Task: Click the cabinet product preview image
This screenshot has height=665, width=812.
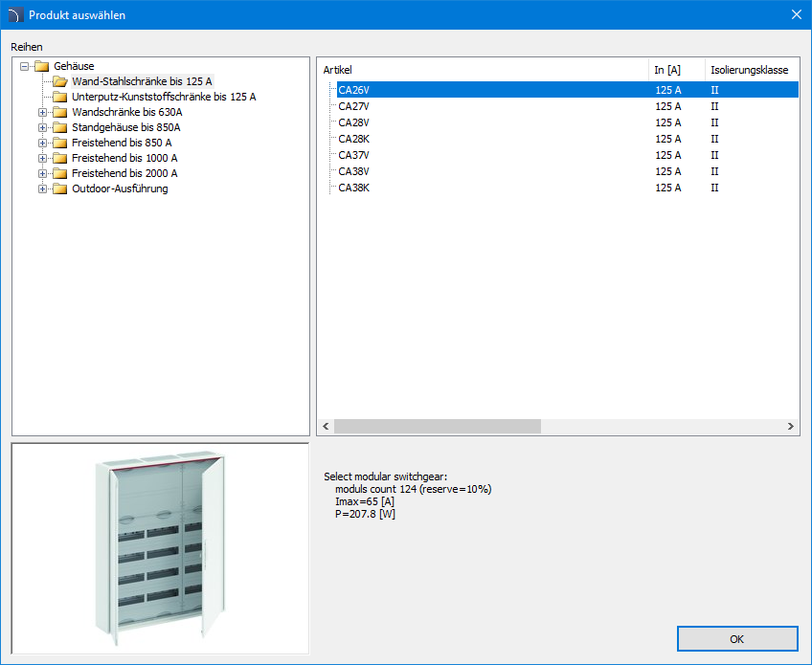Action: pos(160,548)
